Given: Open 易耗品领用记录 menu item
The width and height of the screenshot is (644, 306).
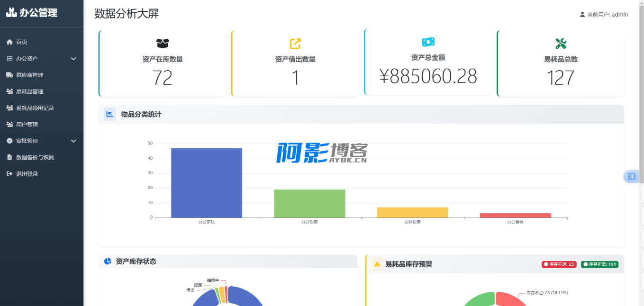Looking at the screenshot, I should click(35, 108).
